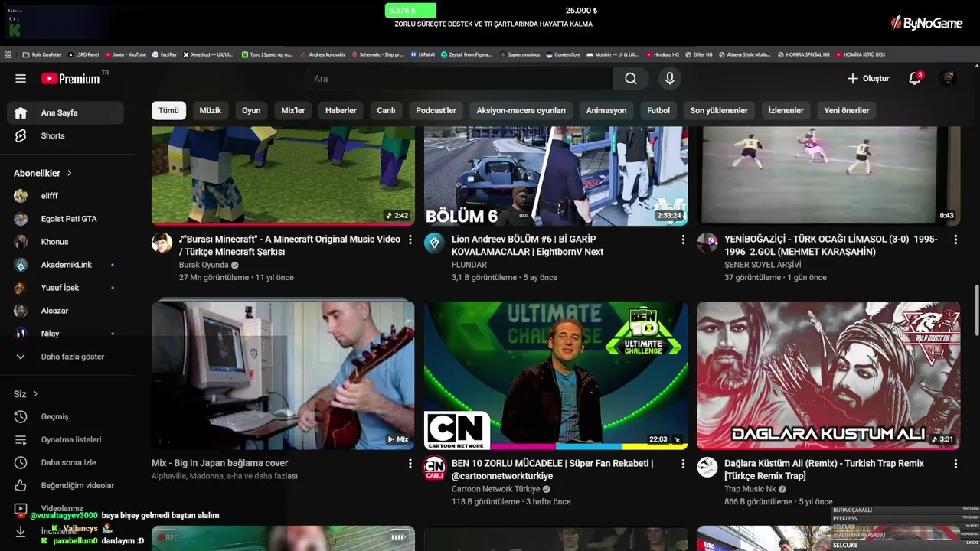This screenshot has width=980, height=551.
Task: Open Geçmiş history page
Action: pos(65,416)
